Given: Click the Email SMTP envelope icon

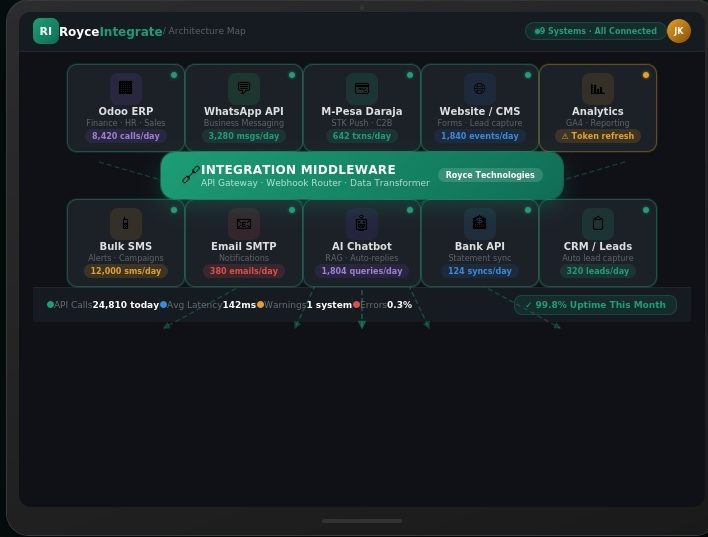Looking at the screenshot, I should (x=243, y=223).
